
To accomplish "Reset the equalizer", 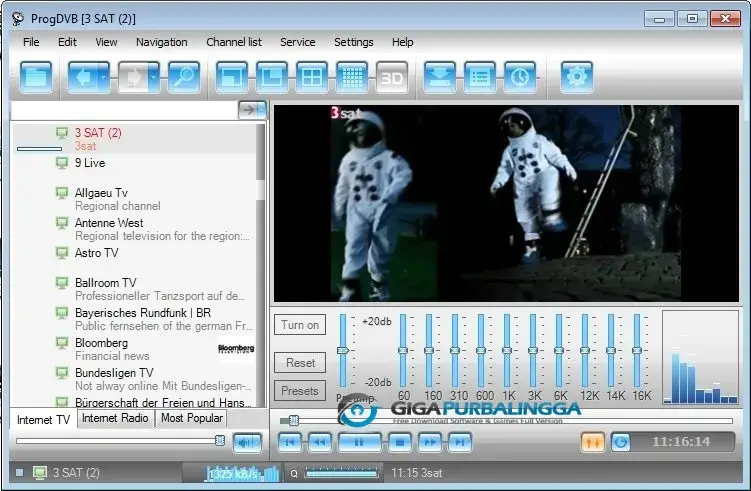I will click(300, 363).
